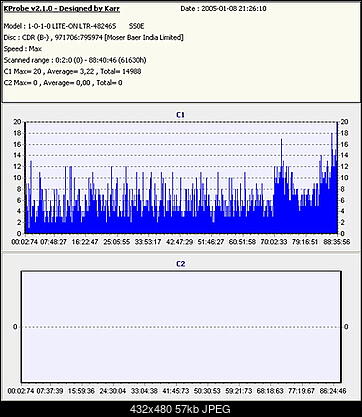The height and width of the screenshot is (417, 362).
Task: Click the 51:46:27 time label
Action: (211, 242)
